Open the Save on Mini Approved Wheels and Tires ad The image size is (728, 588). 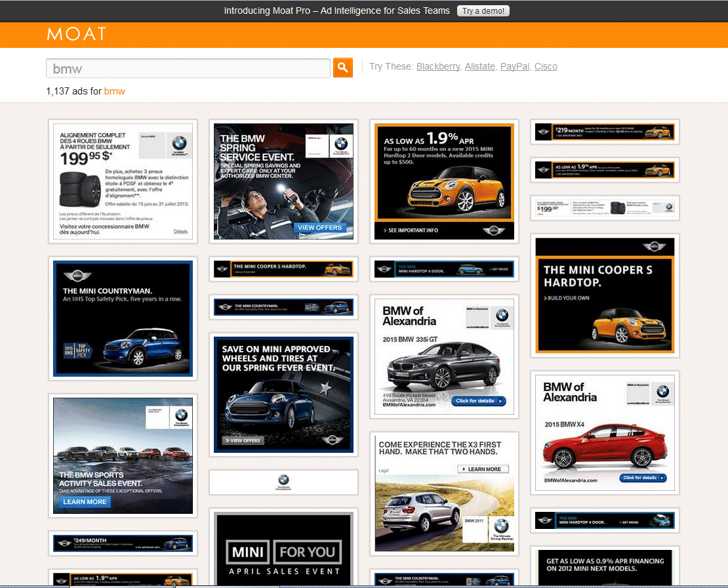284,394
